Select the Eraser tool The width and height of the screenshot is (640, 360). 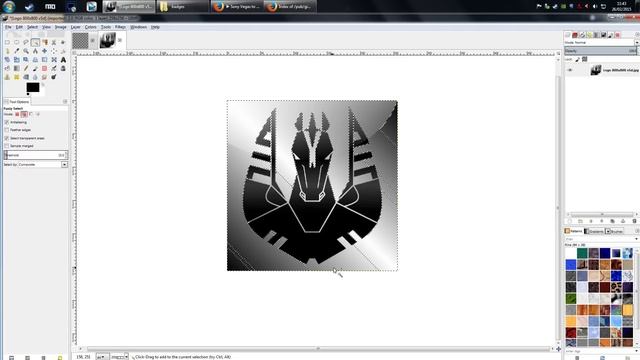[x=45, y=68]
